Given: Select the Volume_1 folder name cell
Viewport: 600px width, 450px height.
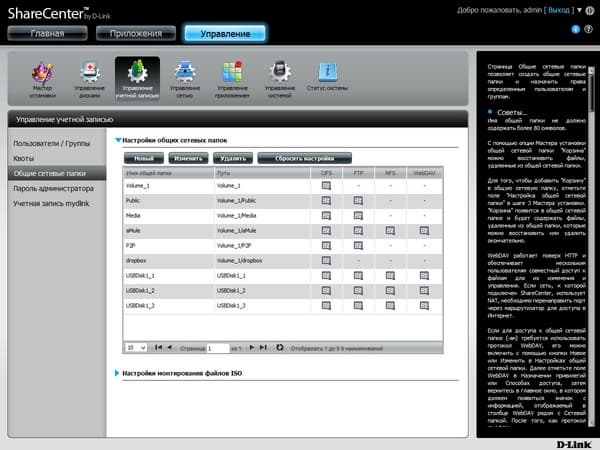Looking at the screenshot, I should tap(168, 186).
